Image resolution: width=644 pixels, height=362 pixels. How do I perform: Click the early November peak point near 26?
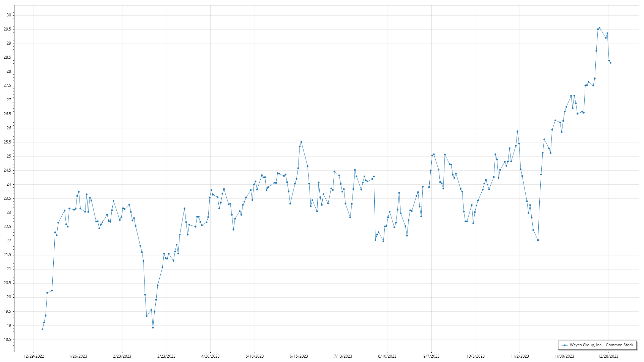click(518, 131)
